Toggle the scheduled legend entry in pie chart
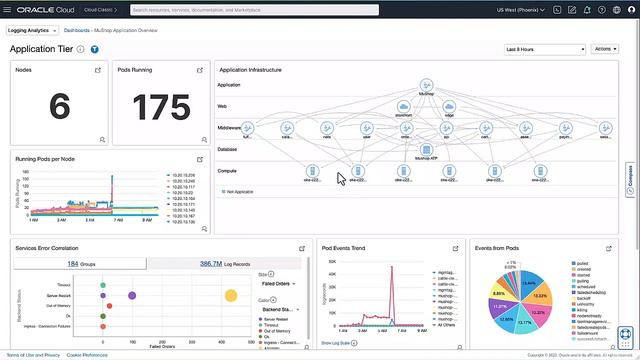This screenshot has width=640, height=360. pyautogui.click(x=584, y=287)
